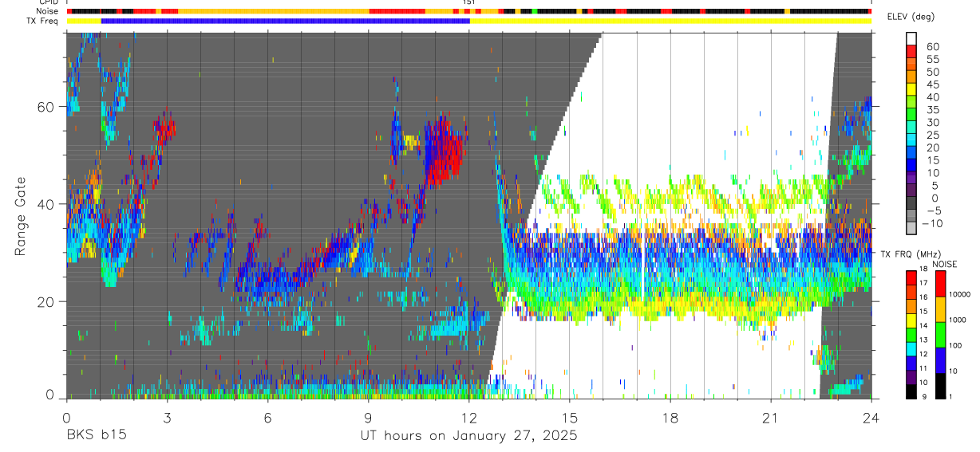The height and width of the screenshot is (452, 980).
Task: Click the x-axis tick label '21'
Action: [771, 419]
